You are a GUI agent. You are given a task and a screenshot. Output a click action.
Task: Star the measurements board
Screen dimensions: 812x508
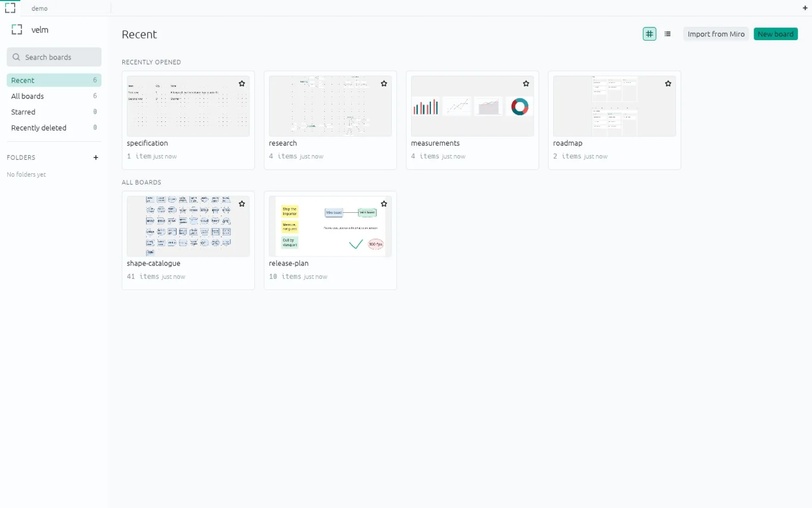[526, 83]
